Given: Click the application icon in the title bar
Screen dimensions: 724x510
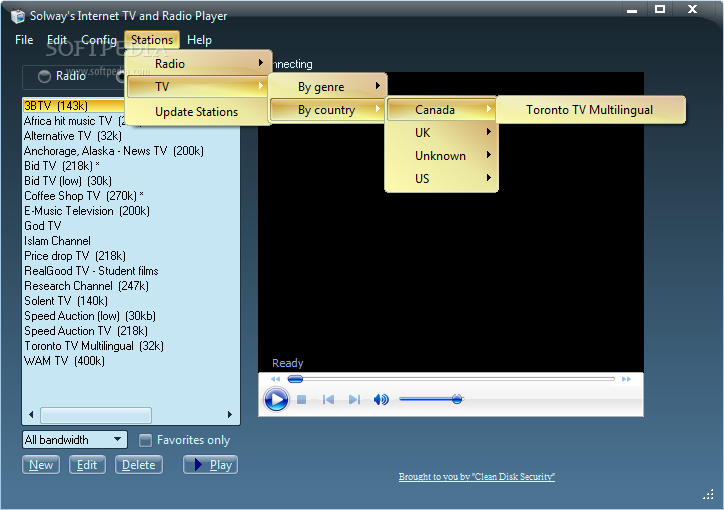Looking at the screenshot, I should coord(18,16).
